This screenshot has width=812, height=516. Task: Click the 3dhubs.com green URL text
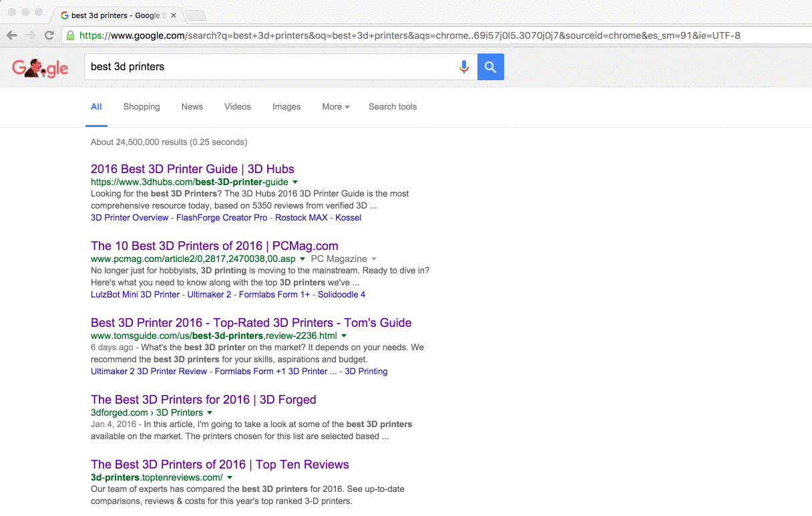pyautogui.click(x=190, y=182)
